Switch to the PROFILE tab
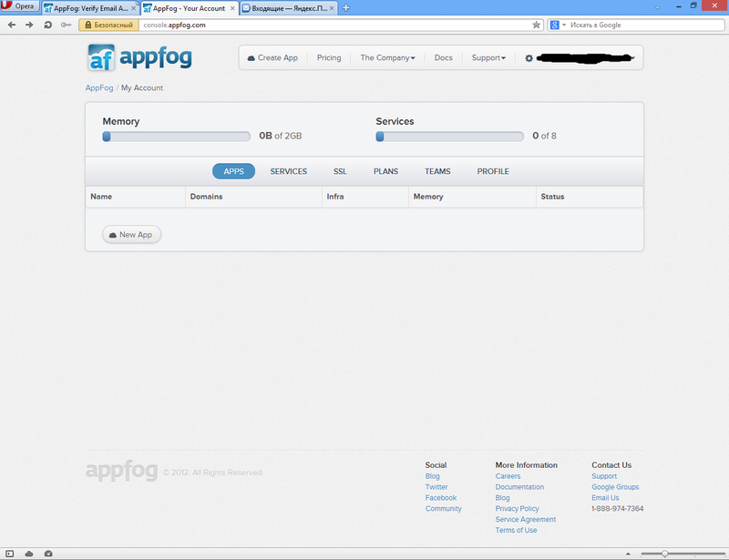729x560 pixels. (493, 171)
